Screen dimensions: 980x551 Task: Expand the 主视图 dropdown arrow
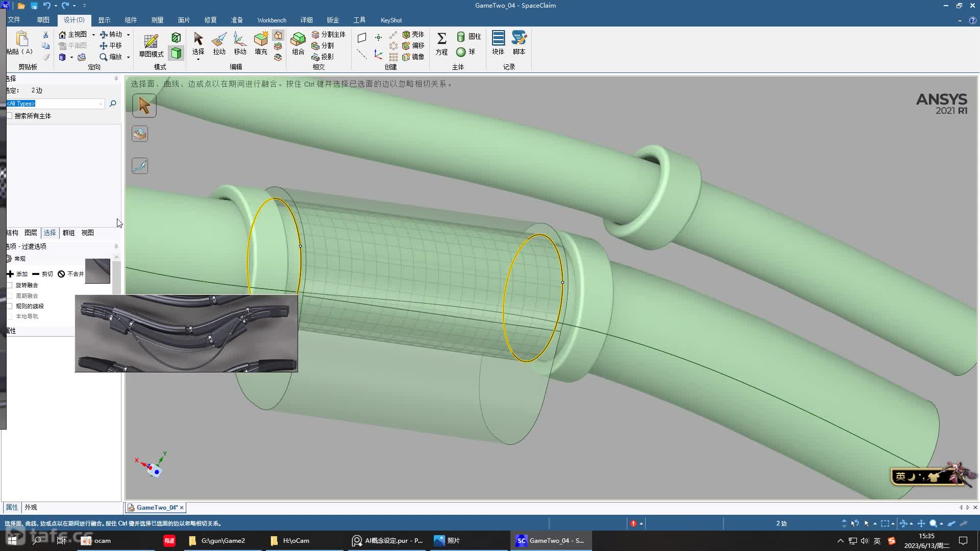coord(93,35)
